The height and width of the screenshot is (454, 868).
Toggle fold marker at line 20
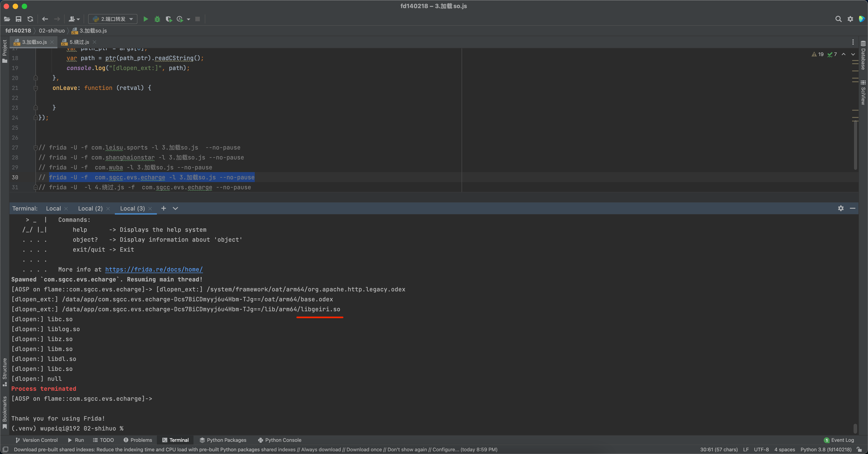tap(36, 78)
